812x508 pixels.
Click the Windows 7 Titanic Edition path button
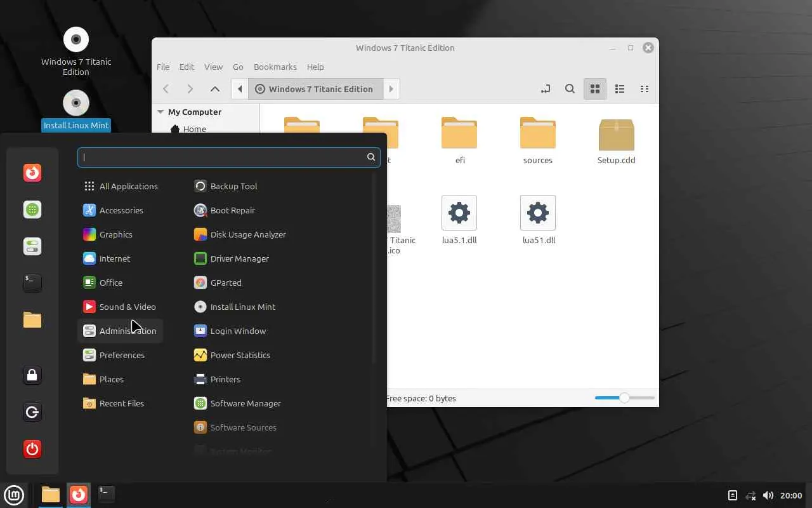[x=315, y=89]
